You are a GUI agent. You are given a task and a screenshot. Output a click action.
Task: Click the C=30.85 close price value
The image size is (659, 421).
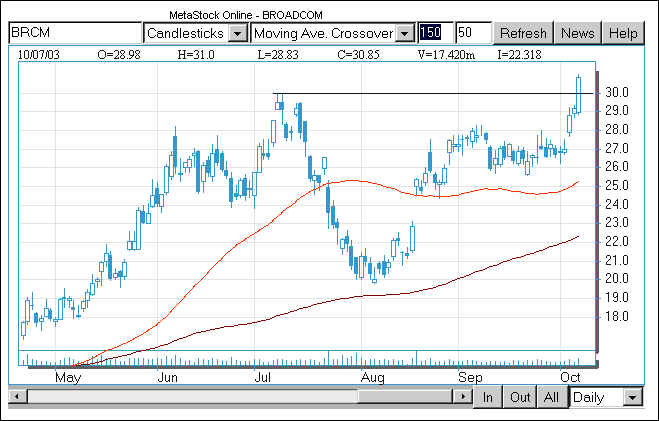point(358,55)
